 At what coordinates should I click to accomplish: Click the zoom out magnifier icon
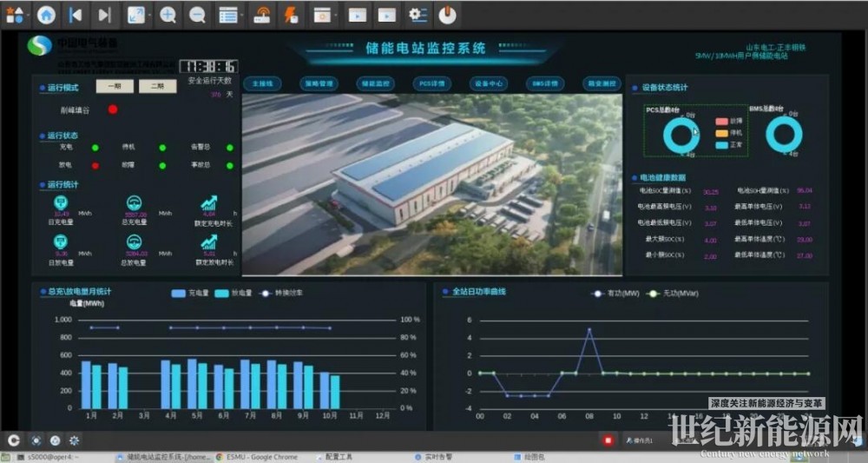pyautogui.click(x=197, y=14)
